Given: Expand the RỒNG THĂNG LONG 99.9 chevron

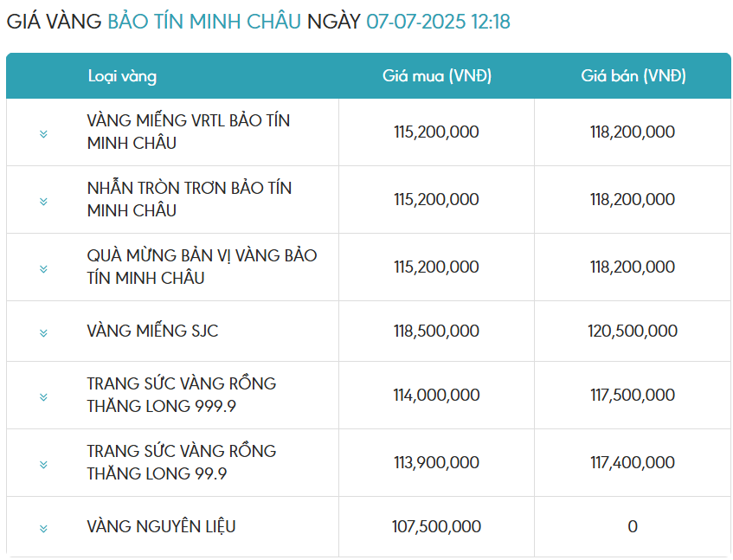Looking at the screenshot, I should tap(43, 464).
